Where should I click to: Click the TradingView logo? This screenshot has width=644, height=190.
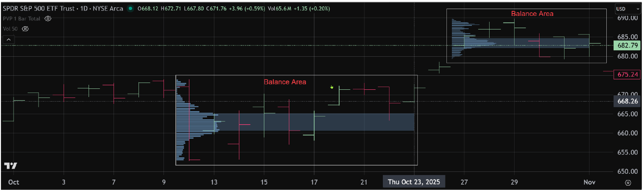tap(11, 166)
